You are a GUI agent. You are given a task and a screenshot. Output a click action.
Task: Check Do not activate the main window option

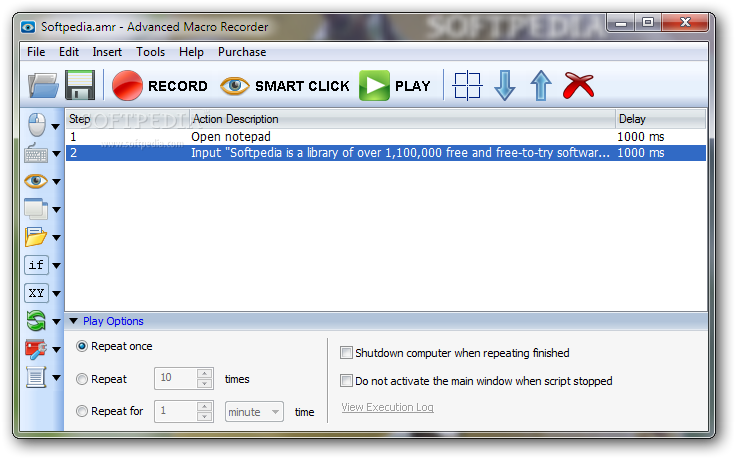click(346, 381)
